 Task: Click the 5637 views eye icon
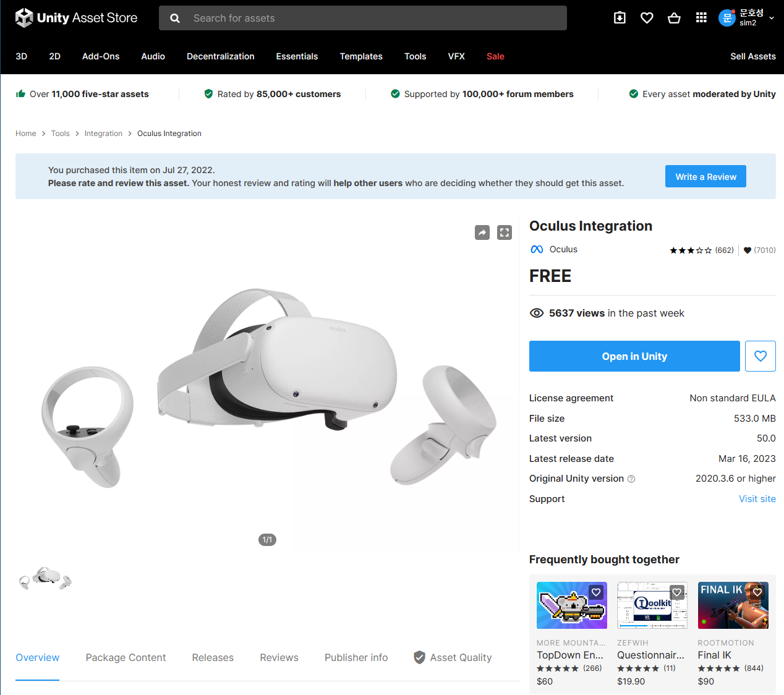(x=537, y=313)
